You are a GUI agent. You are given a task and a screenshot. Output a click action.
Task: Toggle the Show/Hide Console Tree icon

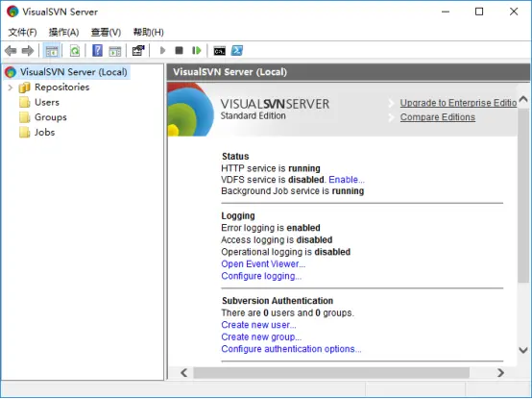pyautogui.click(x=52, y=51)
